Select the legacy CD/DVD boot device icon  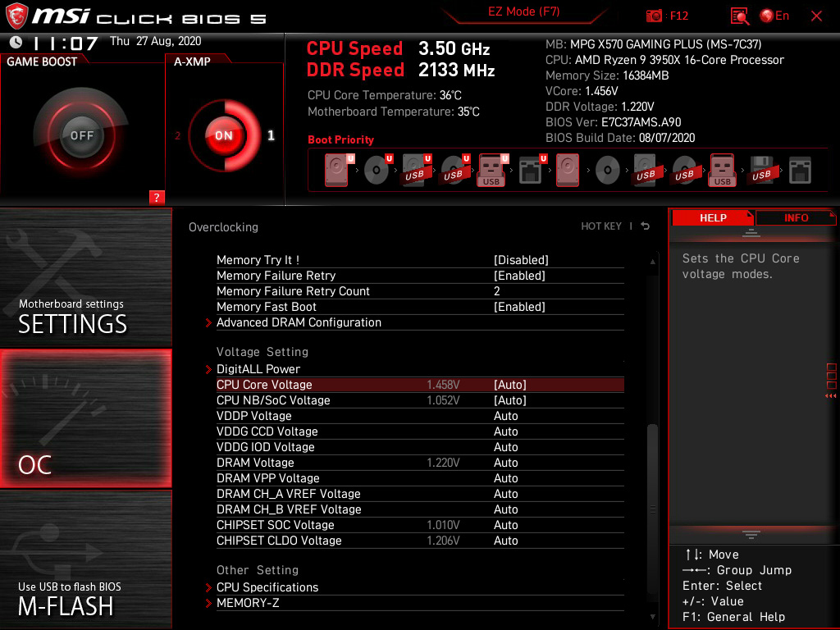(607, 171)
